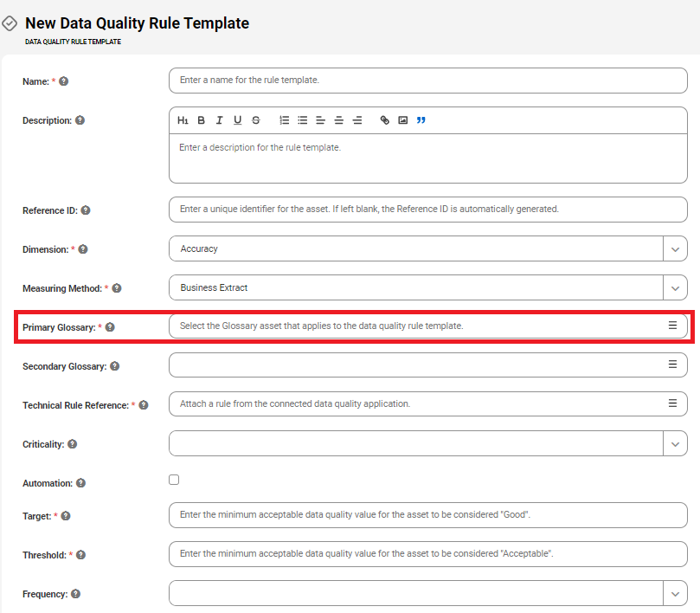This screenshot has width=700, height=613.
Task: Show help for the Target field
Action: click(x=66, y=516)
